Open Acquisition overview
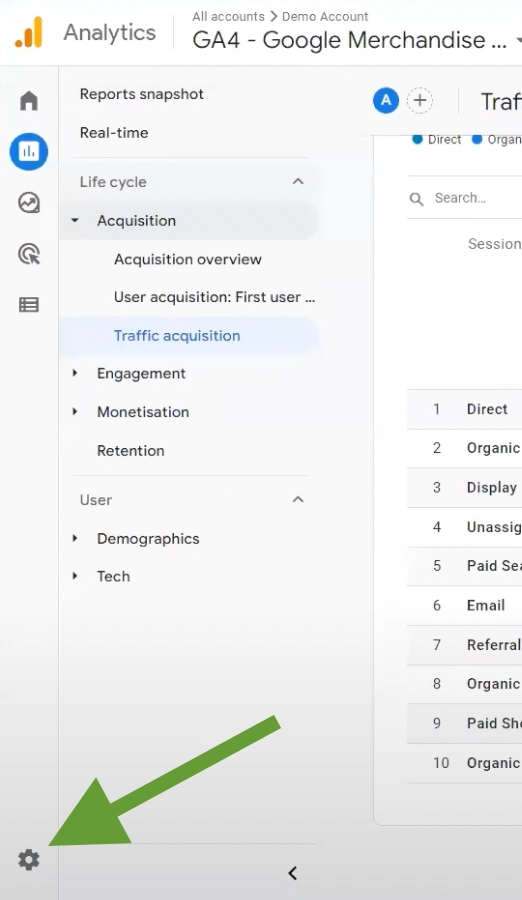522x900 pixels. click(x=188, y=259)
